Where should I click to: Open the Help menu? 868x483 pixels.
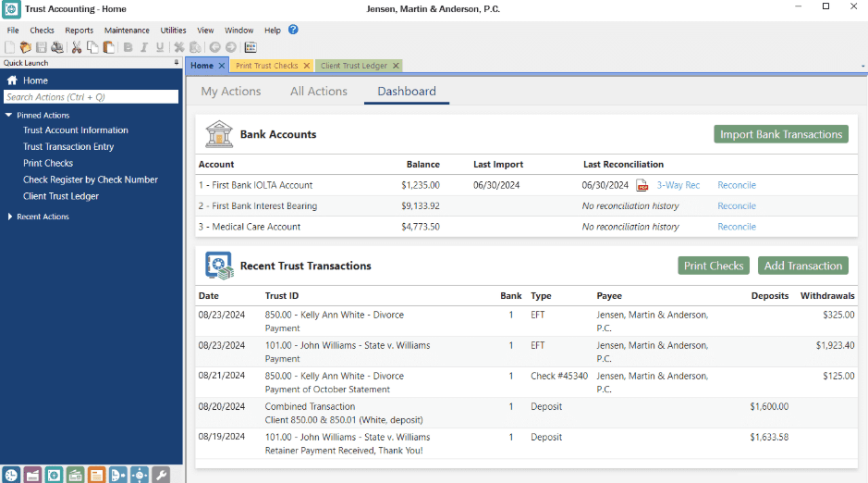point(273,31)
